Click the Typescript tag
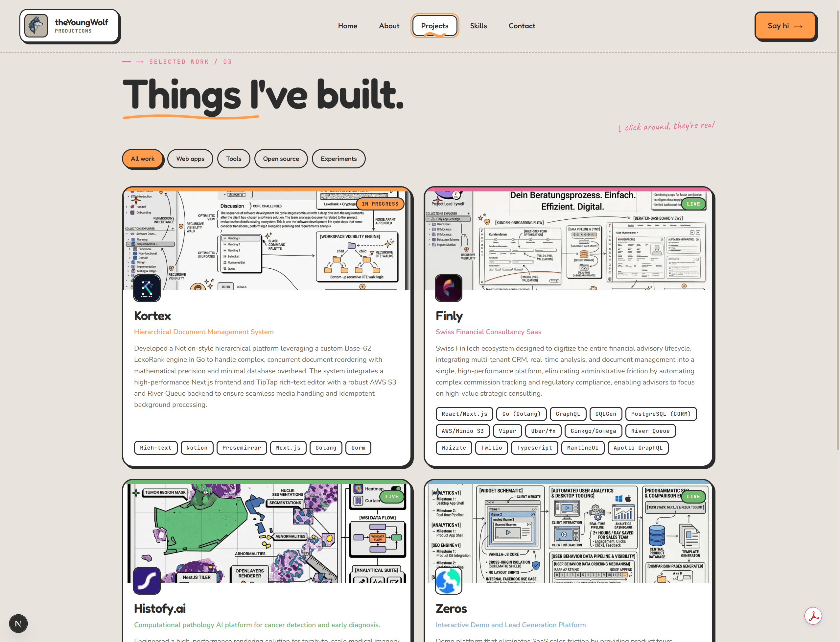The width and height of the screenshot is (840, 642). pos(535,448)
